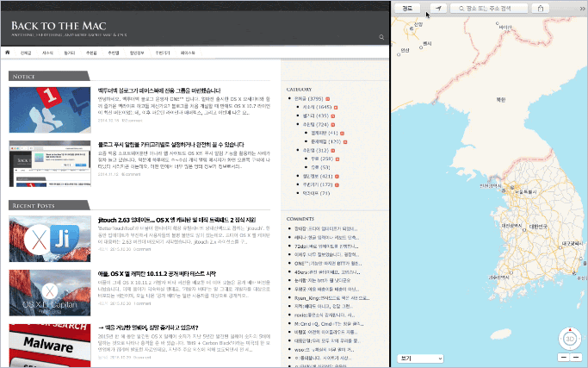Open the category link with count (724)
The width and height of the screenshot is (588, 368).
[316, 125]
